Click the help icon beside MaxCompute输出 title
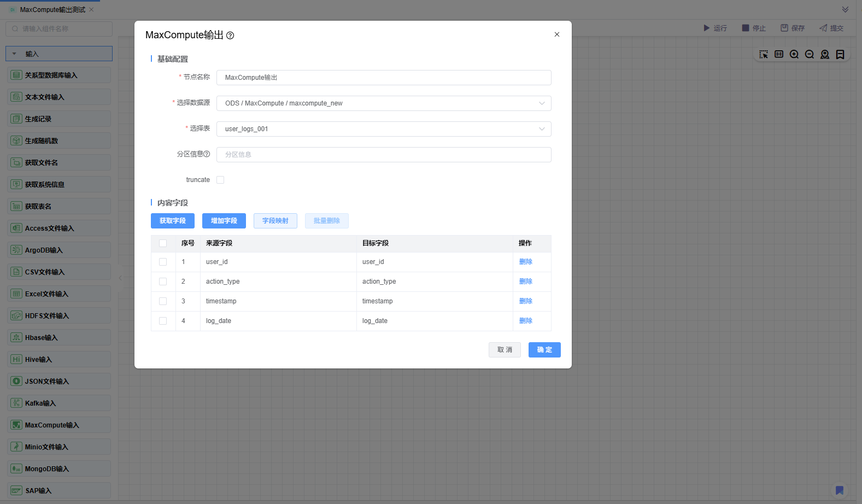Viewport: 862px width, 504px height. 230,36
